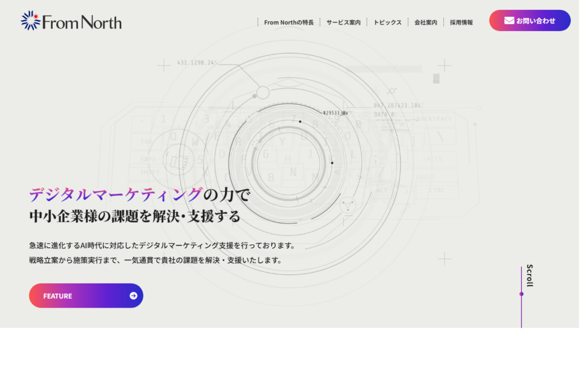The height and width of the screenshot is (368, 588).
Task: Click the faint BACKSPACE key in graphic
Action: (x=435, y=119)
